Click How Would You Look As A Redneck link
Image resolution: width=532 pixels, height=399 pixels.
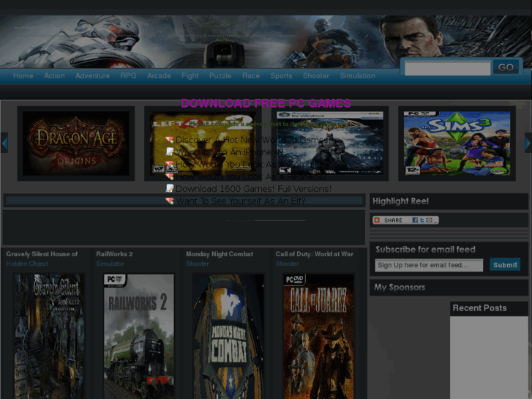click(251, 176)
